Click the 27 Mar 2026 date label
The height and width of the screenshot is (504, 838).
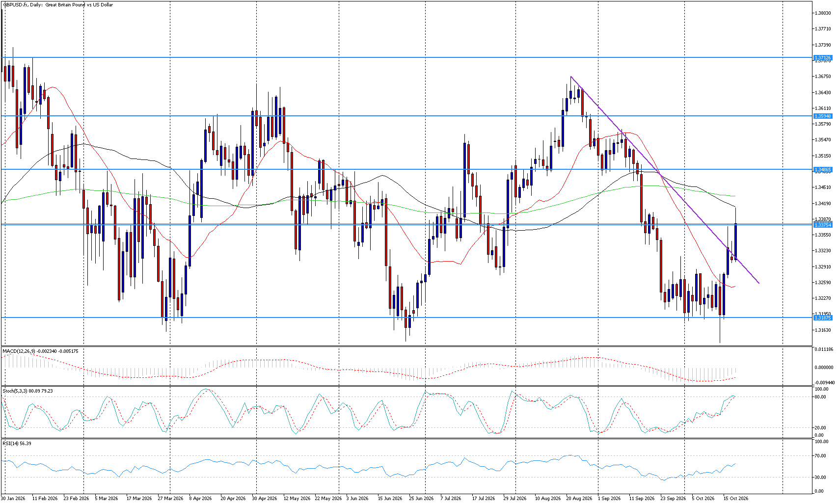point(170,499)
